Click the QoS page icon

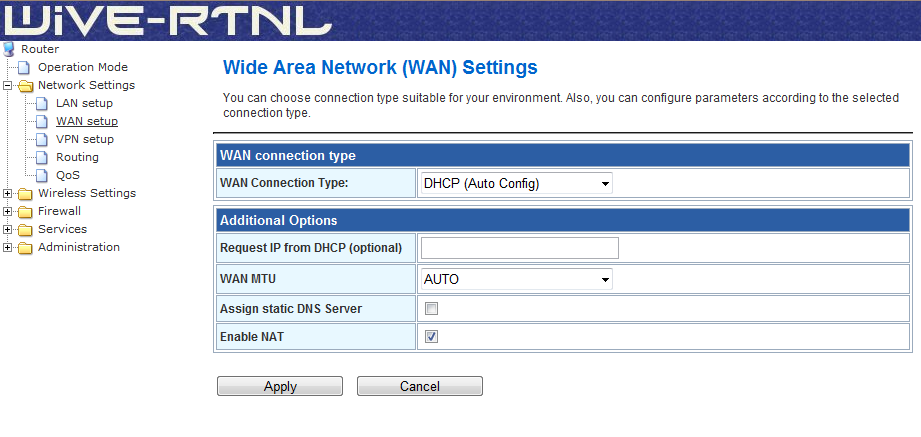(44, 175)
